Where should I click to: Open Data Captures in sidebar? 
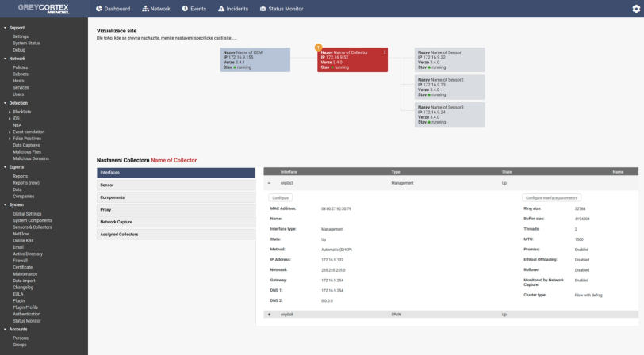pyautogui.click(x=26, y=145)
